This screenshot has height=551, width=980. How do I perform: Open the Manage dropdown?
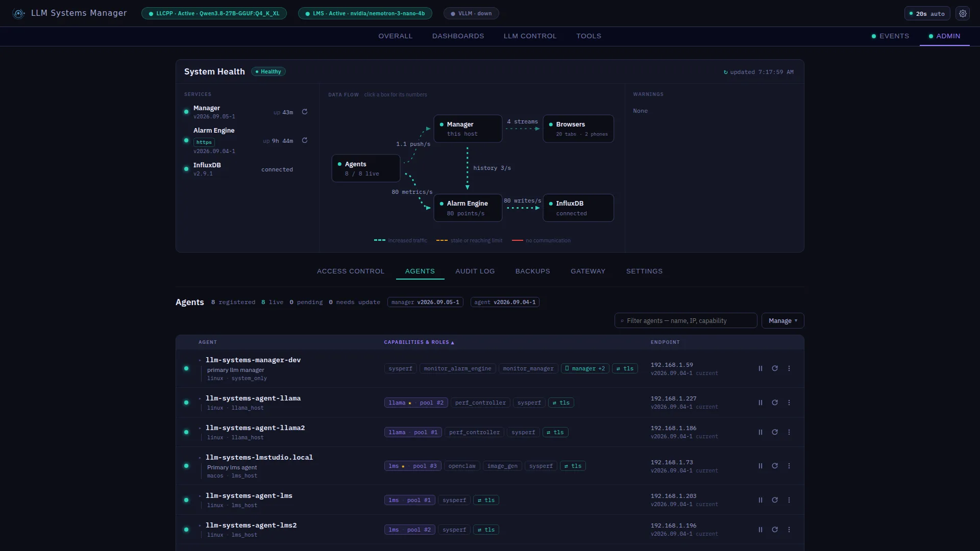(x=782, y=320)
